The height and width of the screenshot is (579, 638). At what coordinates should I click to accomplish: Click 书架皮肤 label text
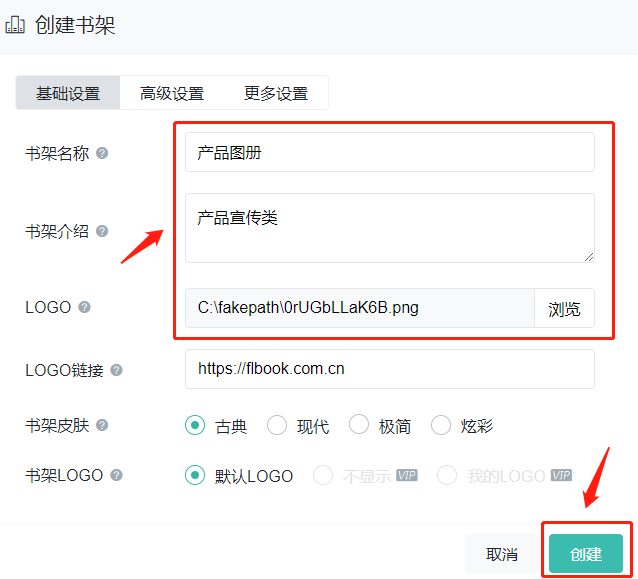tap(57, 426)
